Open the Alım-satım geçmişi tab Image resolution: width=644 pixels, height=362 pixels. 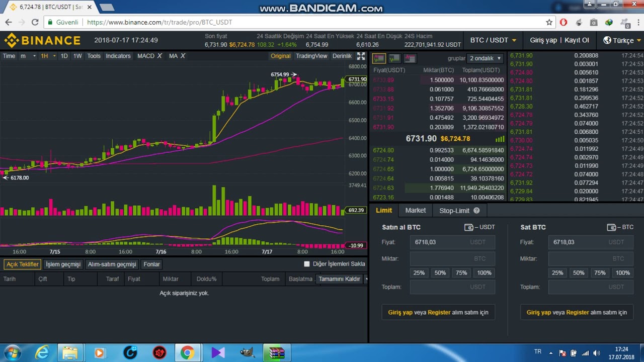(x=112, y=264)
